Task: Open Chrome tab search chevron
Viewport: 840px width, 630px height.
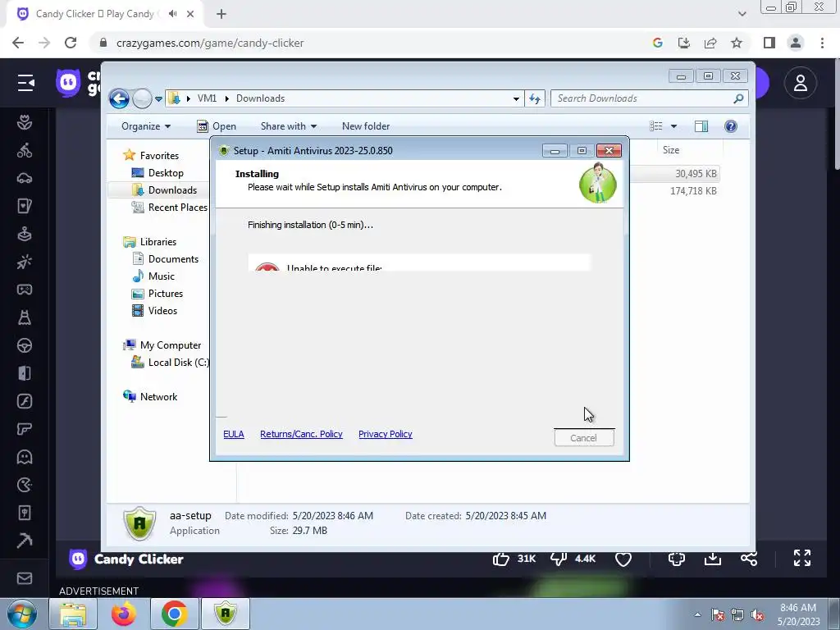Action: [x=742, y=14]
